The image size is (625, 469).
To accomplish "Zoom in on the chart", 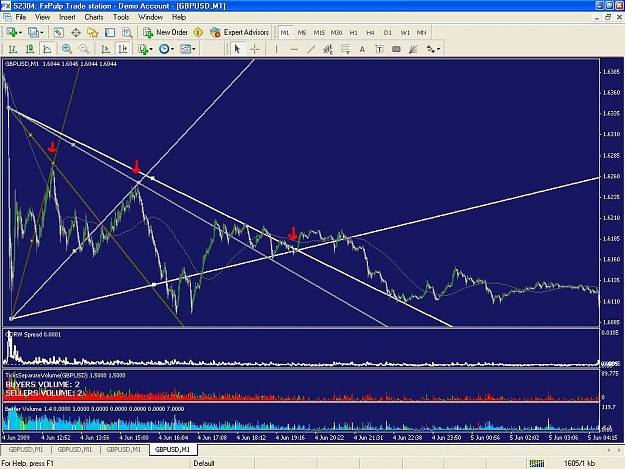I will point(67,49).
